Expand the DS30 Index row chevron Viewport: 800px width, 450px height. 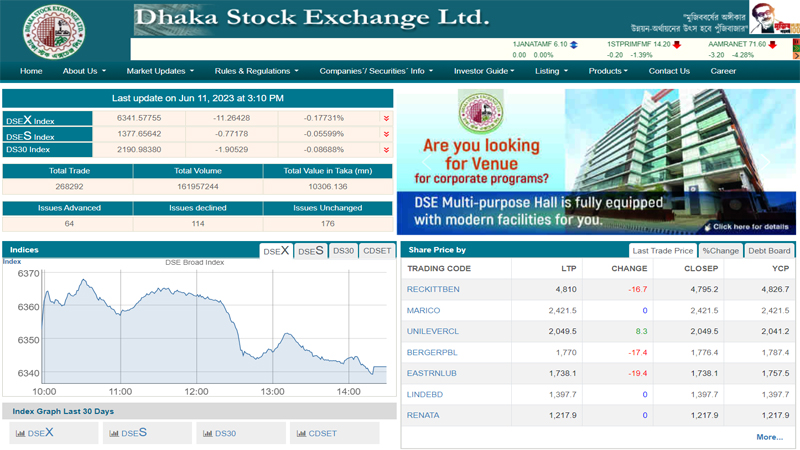click(386, 150)
